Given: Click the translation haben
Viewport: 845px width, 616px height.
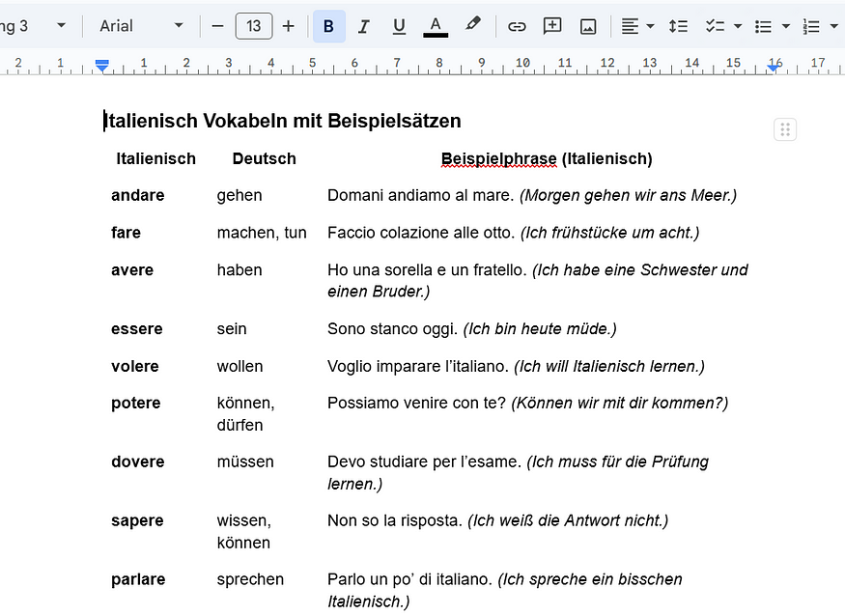Looking at the screenshot, I should (239, 269).
